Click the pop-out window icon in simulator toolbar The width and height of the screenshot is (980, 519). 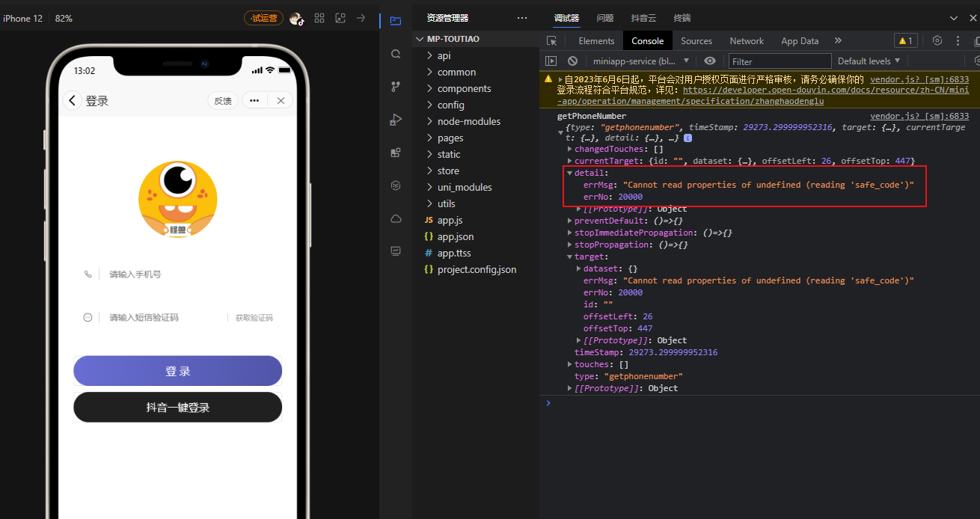pyautogui.click(x=340, y=18)
